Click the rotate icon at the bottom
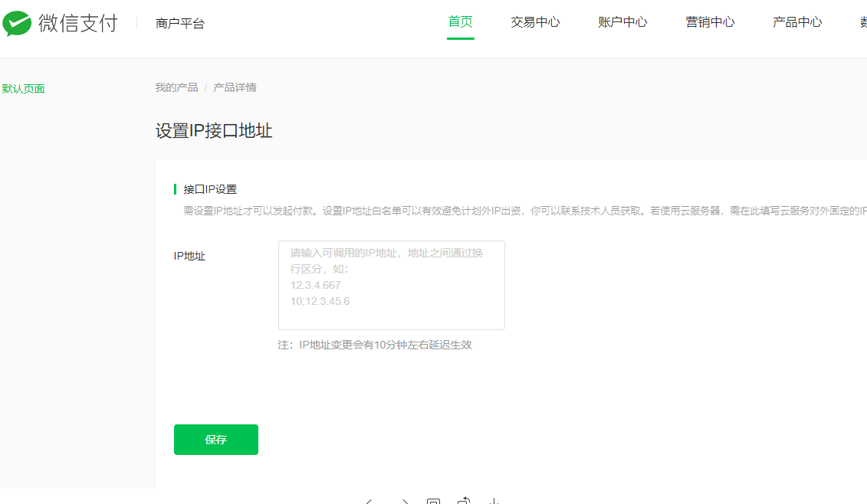The width and height of the screenshot is (867, 504). pyautogui.click(x=464, y=502)
